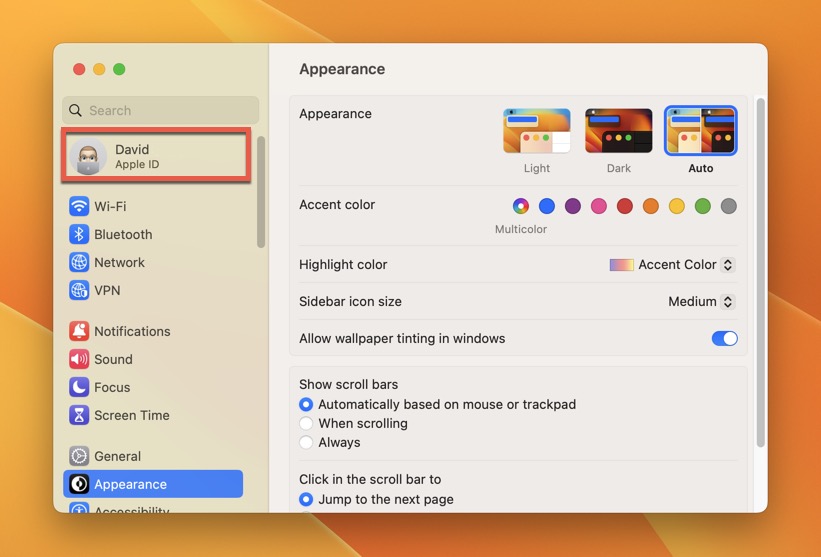Image resolution: width=821 pixels, height=557 pixels.
Task: Select the yellow accent color
Action: pyautogui.click(x=676, y=206)
